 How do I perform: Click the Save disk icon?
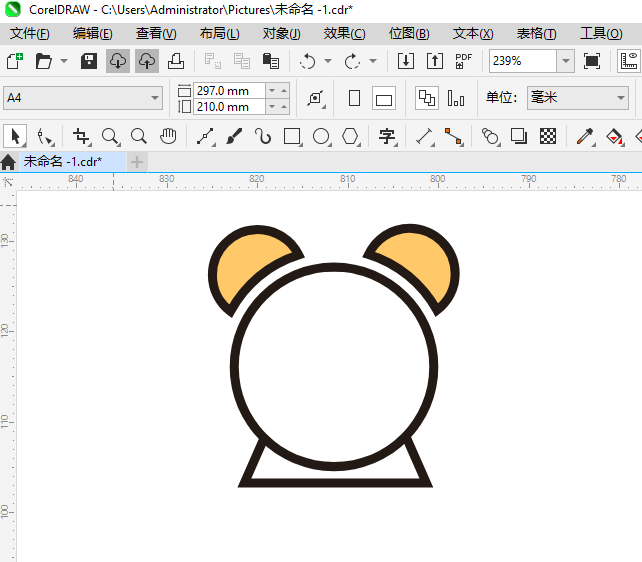tap(89, 61)
